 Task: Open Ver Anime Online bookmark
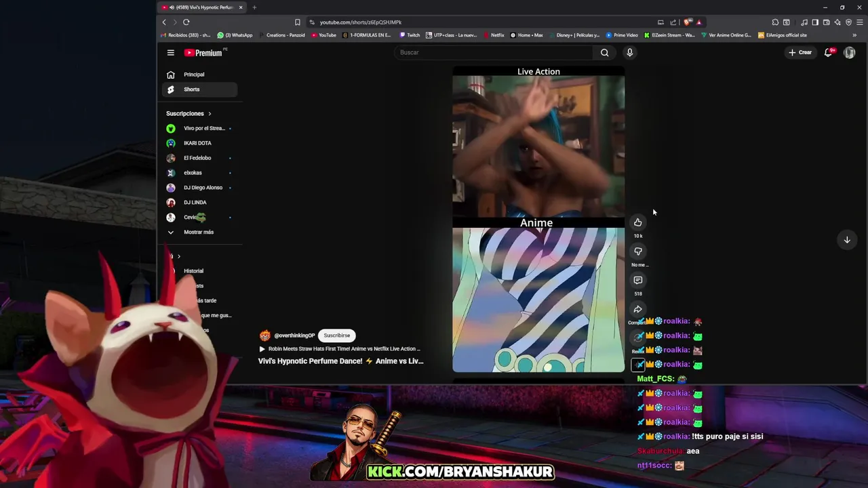(726, 35)
